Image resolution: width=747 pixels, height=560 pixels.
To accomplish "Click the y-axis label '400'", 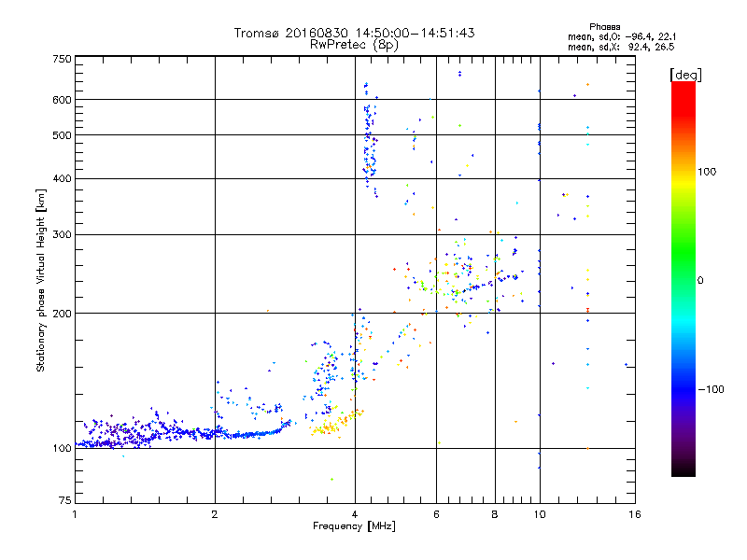I will coord(62,179).
